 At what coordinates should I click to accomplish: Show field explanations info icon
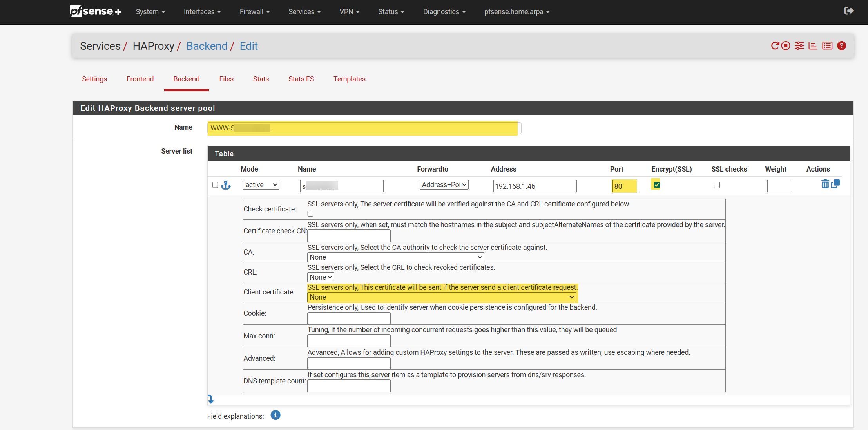(275, 415)
